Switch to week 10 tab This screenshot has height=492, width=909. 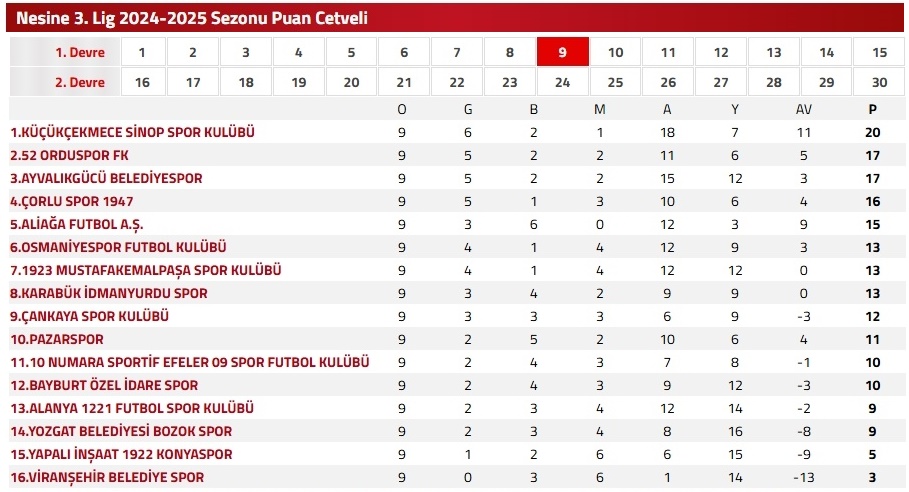[616, 52]
